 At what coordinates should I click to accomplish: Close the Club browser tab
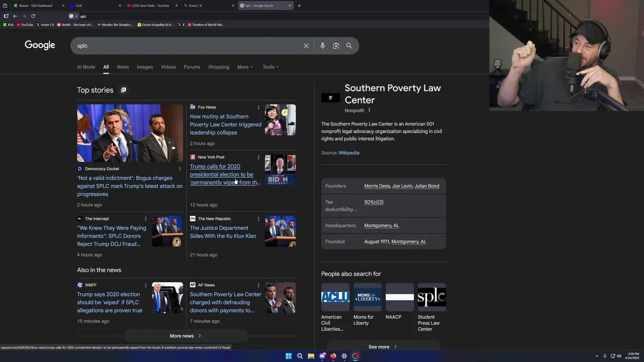[120, 6]
